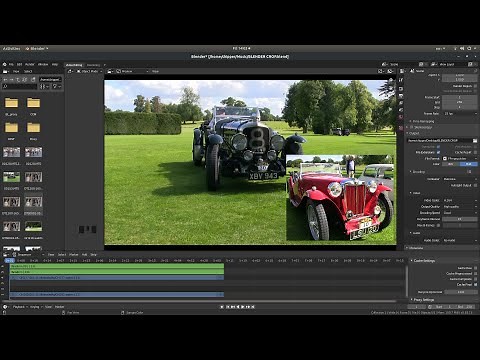Screen dimensions: 480x360
Task: Toggle Final Images cache checkbox
Action: pyautogui.click(x=475, y=285)
